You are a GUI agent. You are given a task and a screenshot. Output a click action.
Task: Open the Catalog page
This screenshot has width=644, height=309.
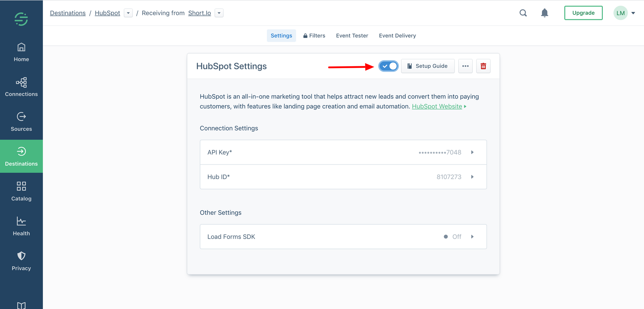[21, 191]
